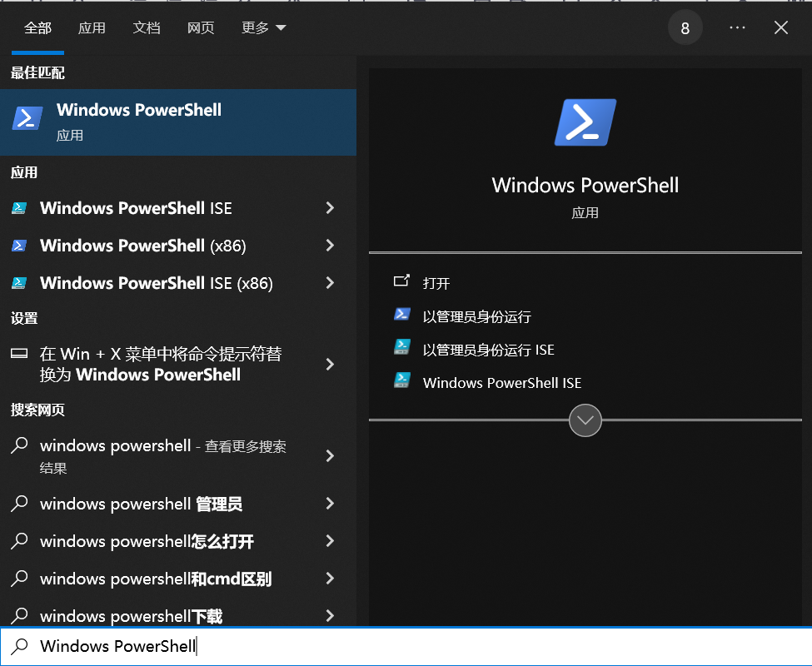Open Win + X 菜单 PowerShell setting
812x666 pixels.
pos(178,365)
